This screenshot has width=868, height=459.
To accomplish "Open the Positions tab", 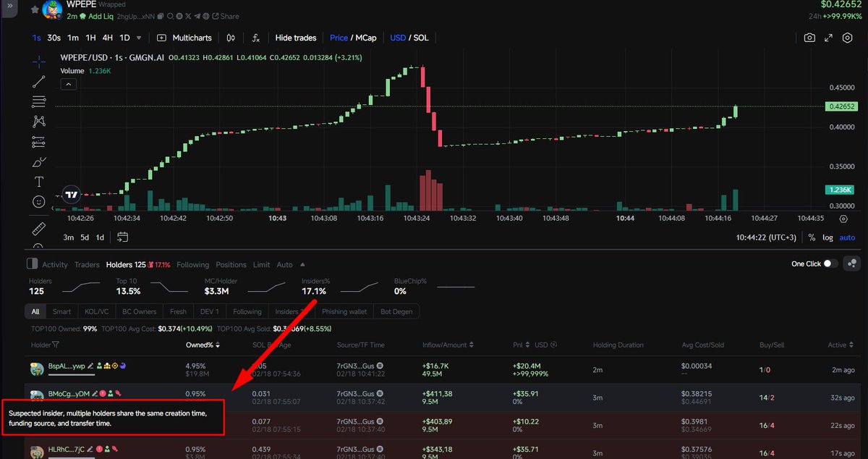I will 231,264.
